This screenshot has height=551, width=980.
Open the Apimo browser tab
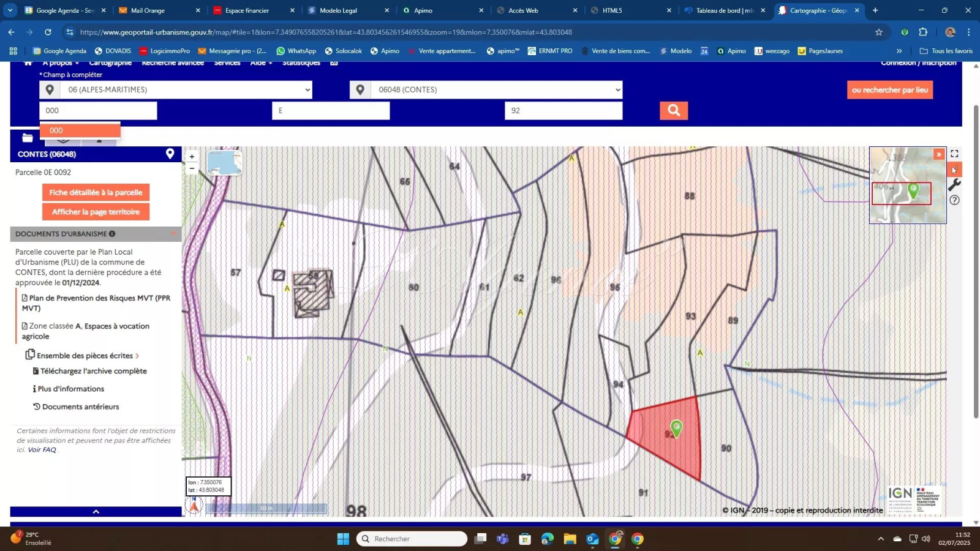click(441, 10)
